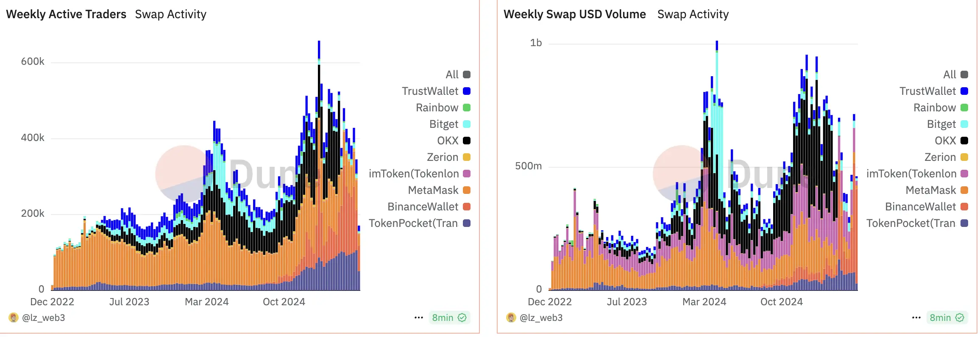980x337 pixels.
Task: Click the 8min refresh indicator on the left chart
Action: pyautogui.click(x=443, y=318)
